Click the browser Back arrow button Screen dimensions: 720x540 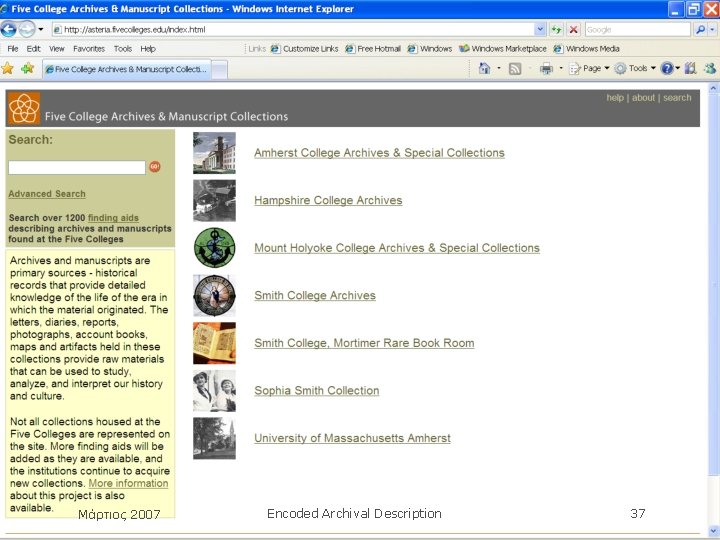tap(9, 29)
